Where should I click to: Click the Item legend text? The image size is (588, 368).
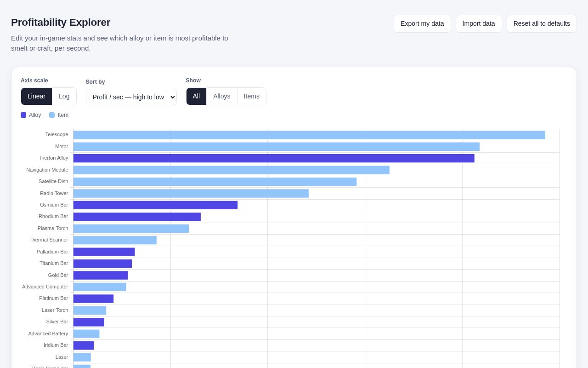63,115
